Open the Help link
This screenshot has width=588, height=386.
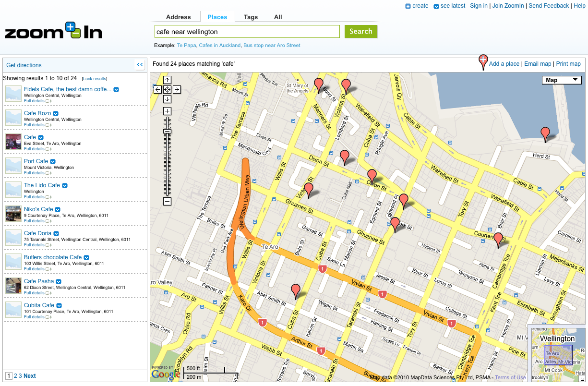579,6
